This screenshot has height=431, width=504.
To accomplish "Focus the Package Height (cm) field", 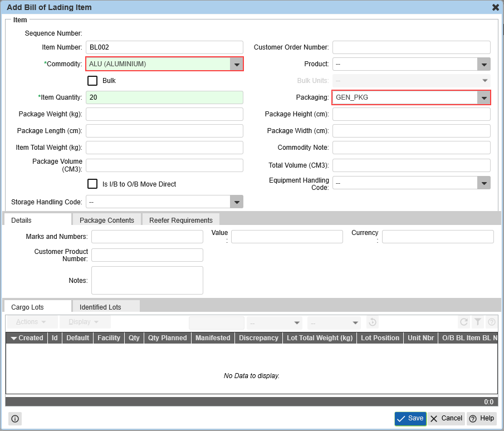I will (x=412, y=114).
